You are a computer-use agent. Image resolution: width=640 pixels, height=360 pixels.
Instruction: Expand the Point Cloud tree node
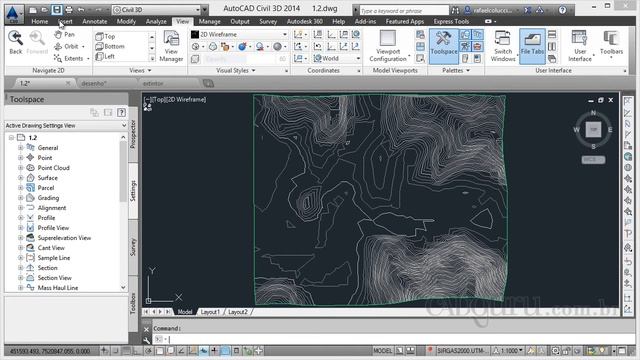point(20,168)
